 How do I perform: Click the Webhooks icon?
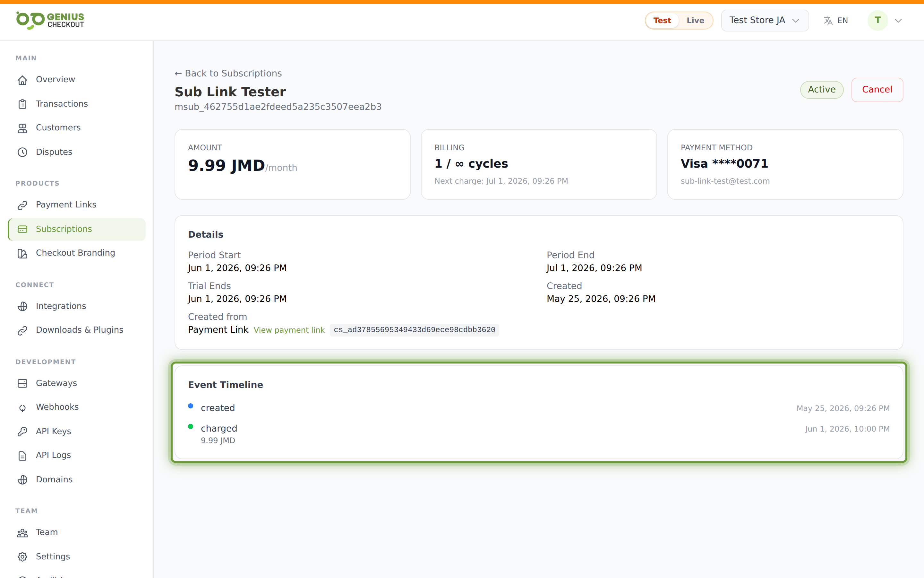point(22,408)
